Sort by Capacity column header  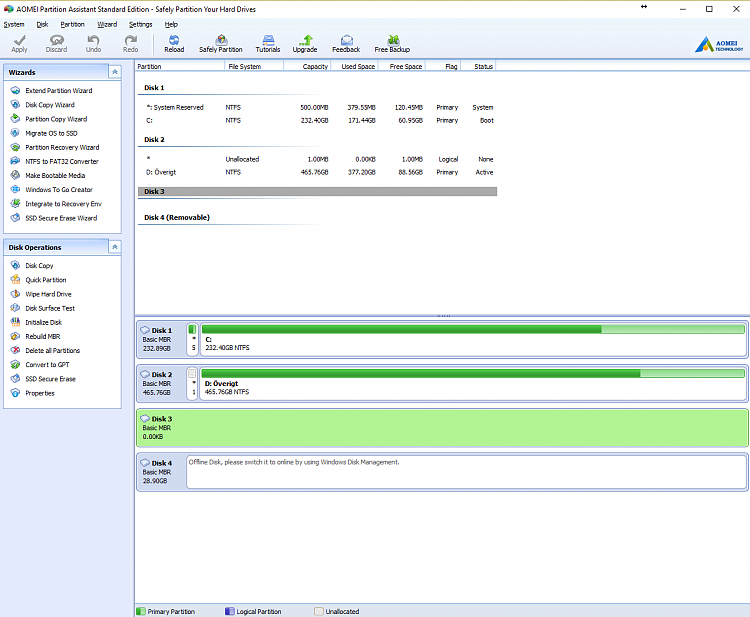coord(307,66)
